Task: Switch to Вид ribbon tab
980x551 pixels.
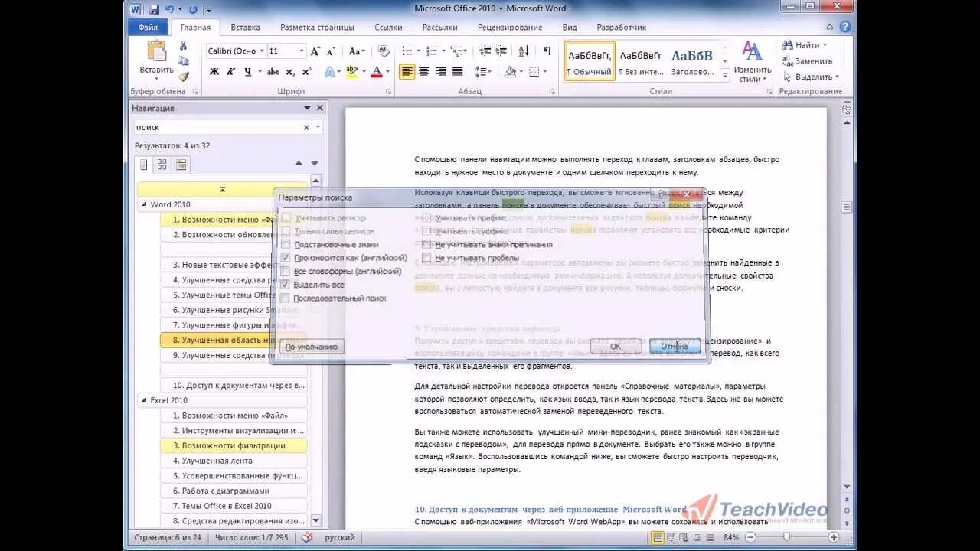Action: [570, 27]
